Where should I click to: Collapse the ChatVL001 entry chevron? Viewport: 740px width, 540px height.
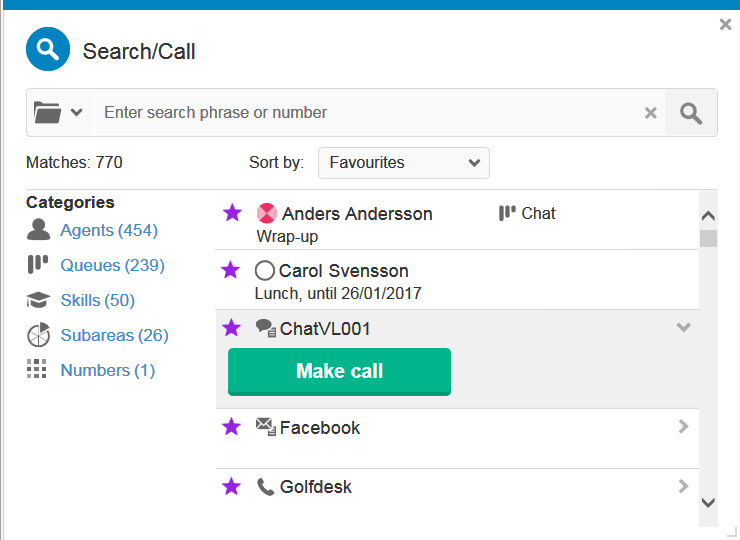(684, 327)
